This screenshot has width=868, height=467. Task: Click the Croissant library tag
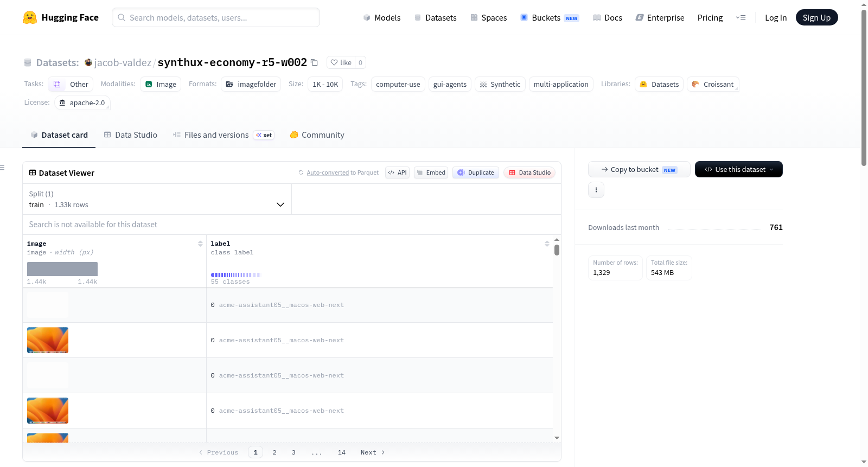coord(712,84)
